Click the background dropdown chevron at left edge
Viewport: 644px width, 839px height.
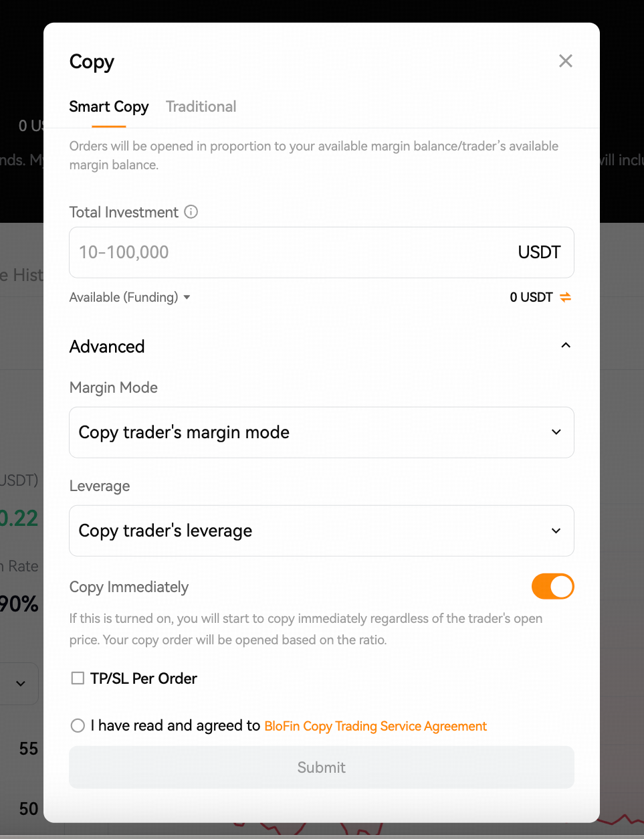tap(21, 683)
